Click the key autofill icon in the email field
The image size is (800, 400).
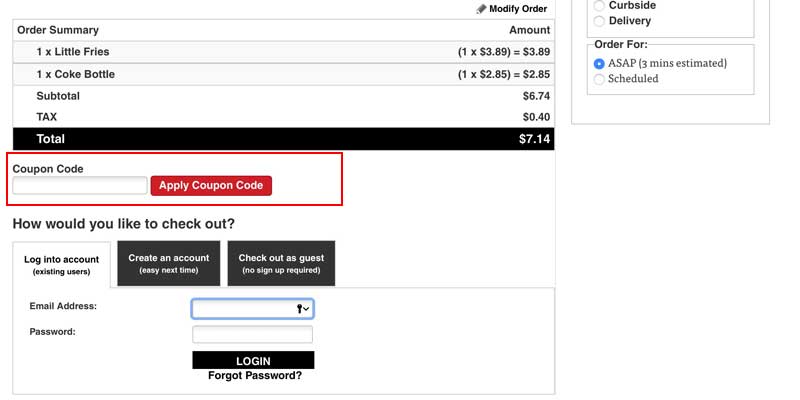[301, 309]
